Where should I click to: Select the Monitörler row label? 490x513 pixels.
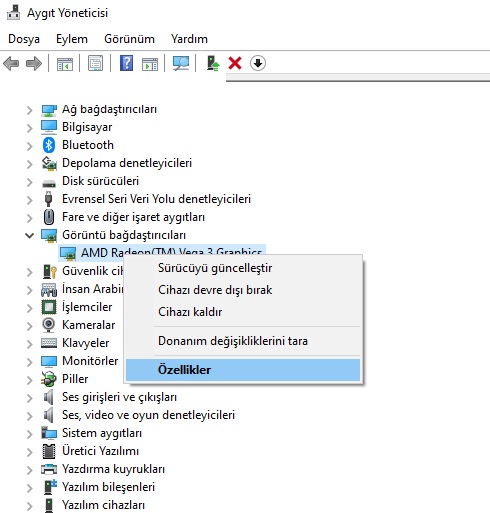click(90, 361)
